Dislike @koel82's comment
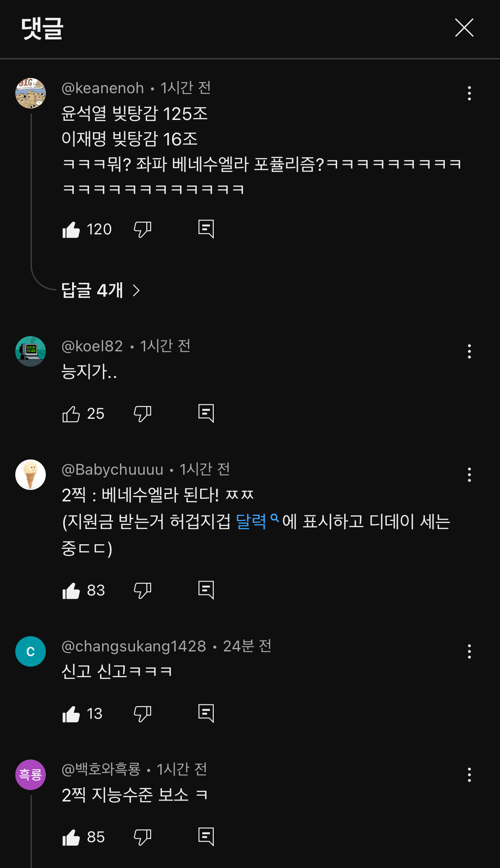The height and width of the screenshot is (868, 500). tap(142, 414)
